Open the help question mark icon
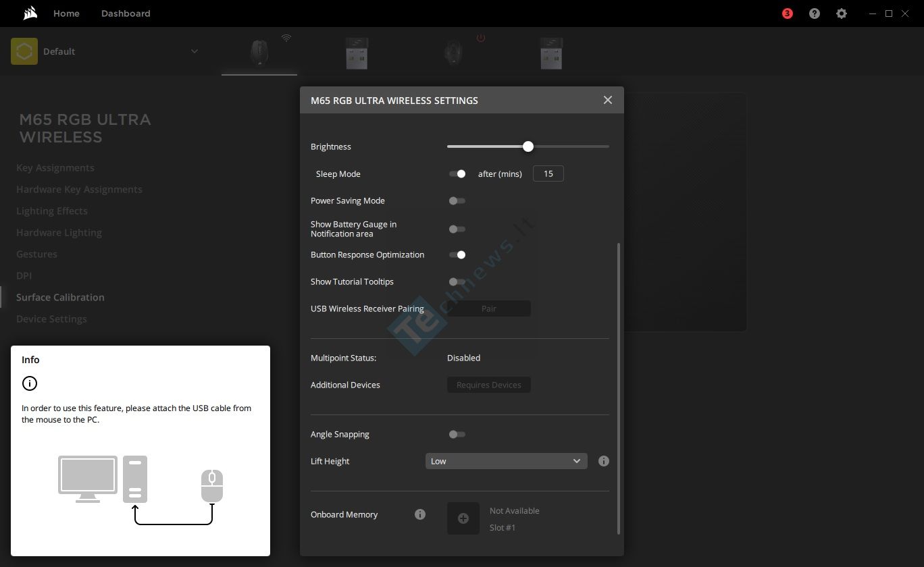The image size is (924, 567). [x=815, y=13]
